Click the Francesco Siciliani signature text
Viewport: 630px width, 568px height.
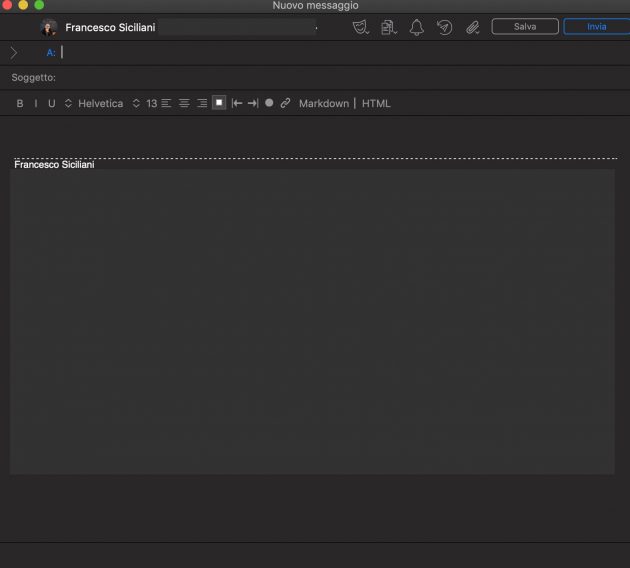[x=54, y=165]
